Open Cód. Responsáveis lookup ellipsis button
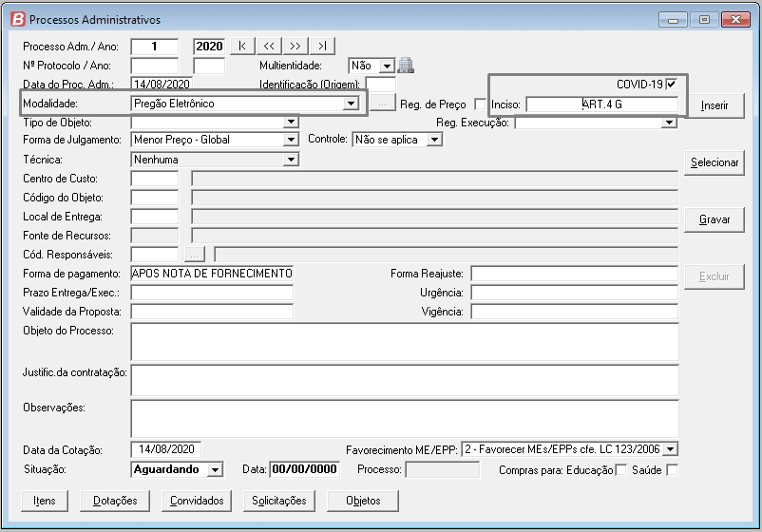The image size is (762, 532). pyautogui.click(x=194, y=254)
